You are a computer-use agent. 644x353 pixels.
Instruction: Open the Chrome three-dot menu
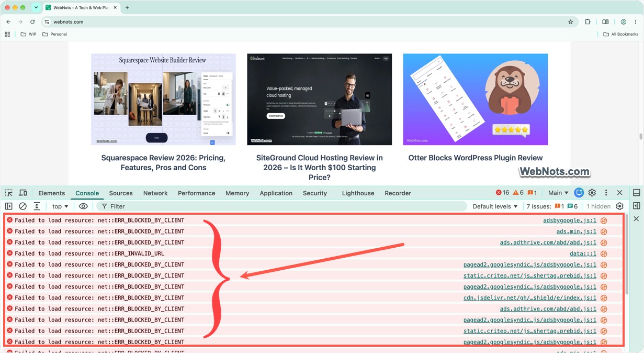[x=636, y=22]
